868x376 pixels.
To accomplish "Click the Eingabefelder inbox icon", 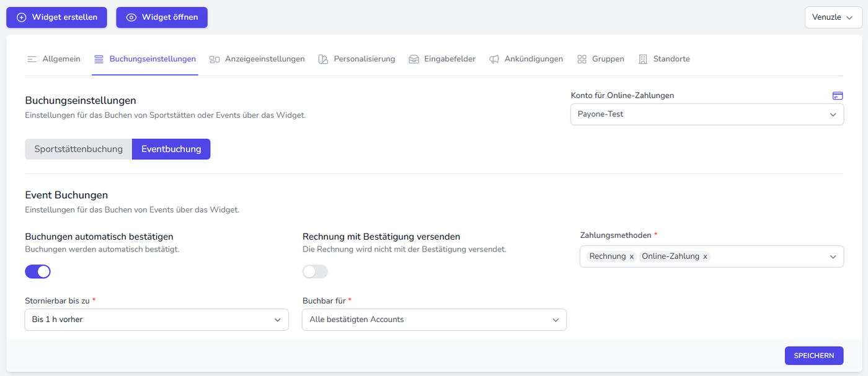I will [414, 59].
